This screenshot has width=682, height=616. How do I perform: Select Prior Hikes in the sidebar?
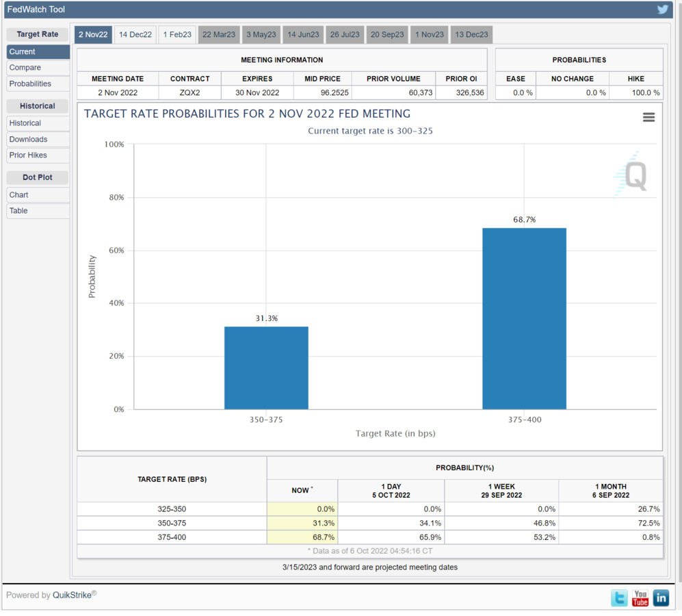click(28, 155)
